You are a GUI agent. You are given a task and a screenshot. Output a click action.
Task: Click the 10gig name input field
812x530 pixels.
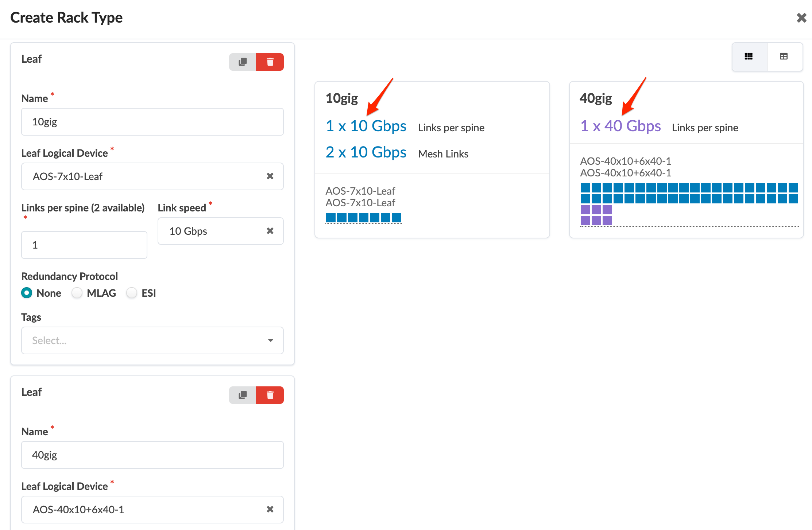coord(152,122)
